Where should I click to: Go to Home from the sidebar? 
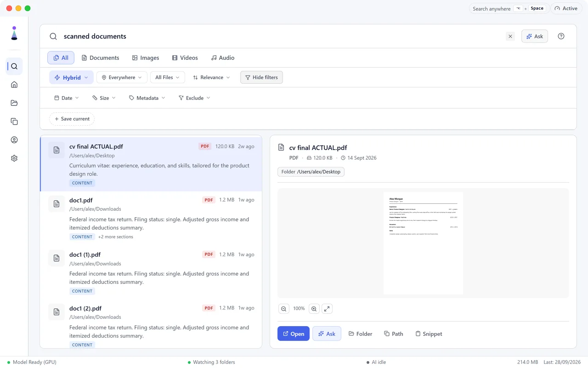(14, 85)
